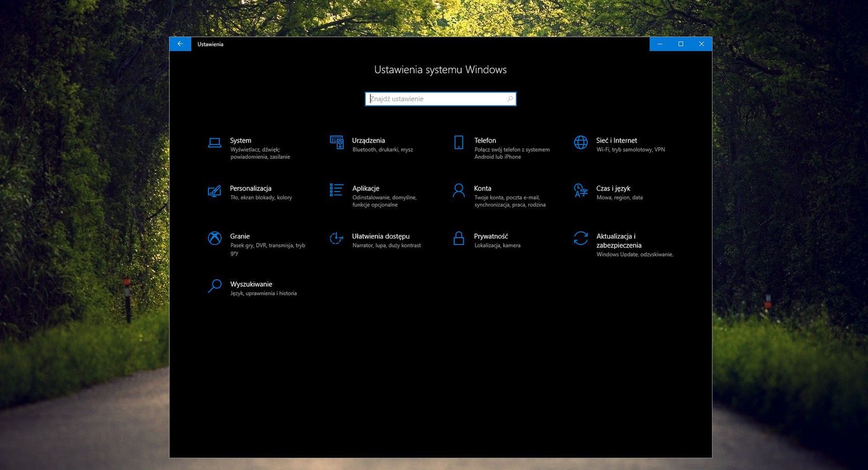Click 'Wi-Fi, tryb samolotowy, VPN' description

[x=631, y=150]
